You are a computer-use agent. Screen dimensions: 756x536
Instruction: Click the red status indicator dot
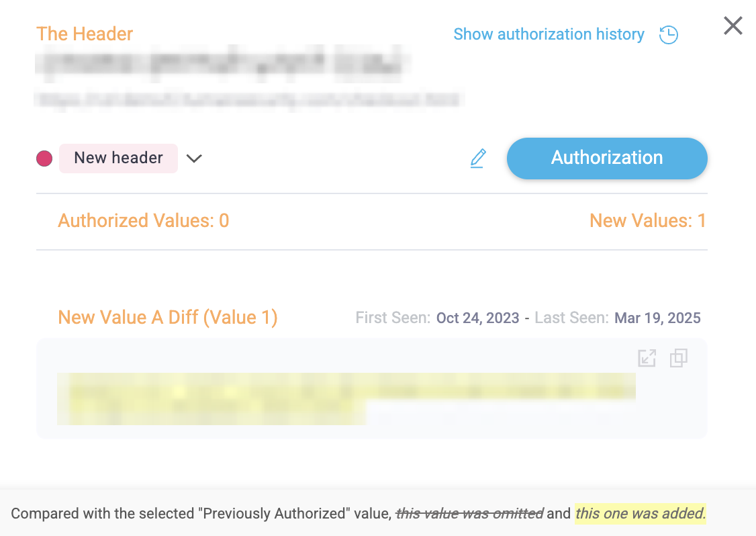pos(44,159)
